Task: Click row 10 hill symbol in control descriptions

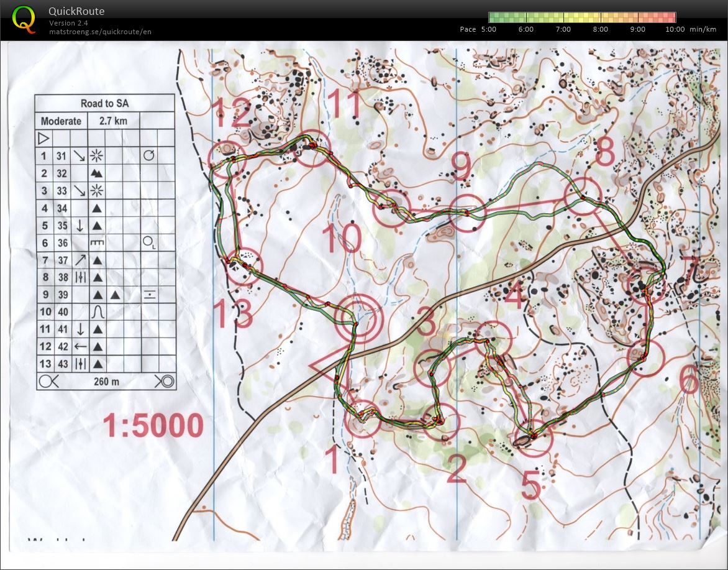Action: point(96,312)
